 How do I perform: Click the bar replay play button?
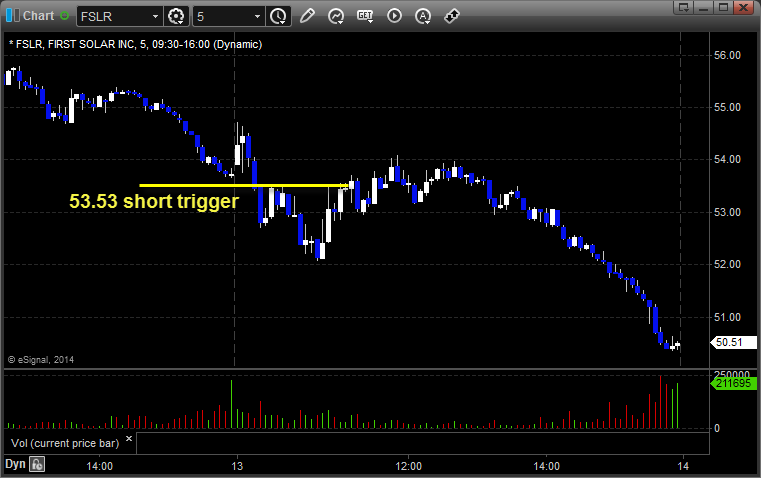394,16
